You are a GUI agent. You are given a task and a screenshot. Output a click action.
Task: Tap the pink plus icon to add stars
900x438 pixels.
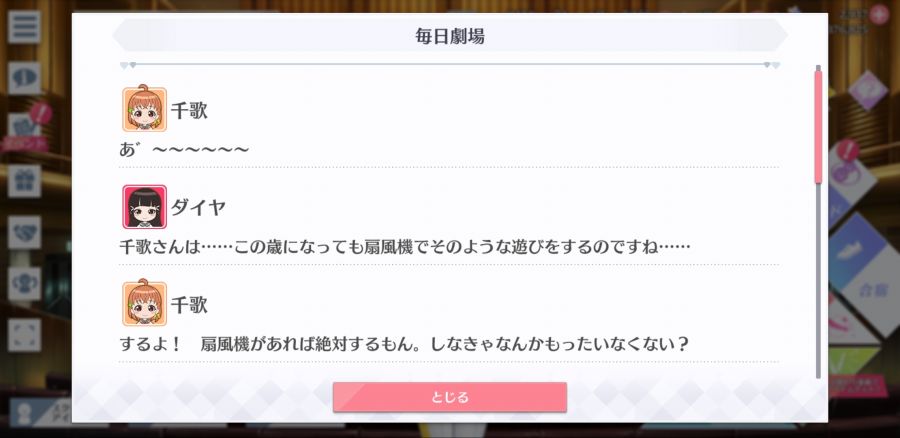878,14
